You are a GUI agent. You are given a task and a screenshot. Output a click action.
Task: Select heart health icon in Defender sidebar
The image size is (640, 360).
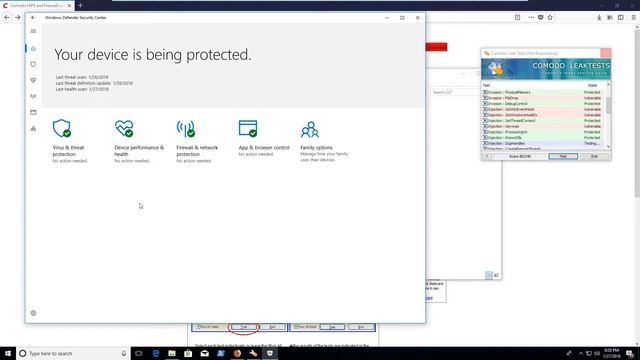[33, 80]
